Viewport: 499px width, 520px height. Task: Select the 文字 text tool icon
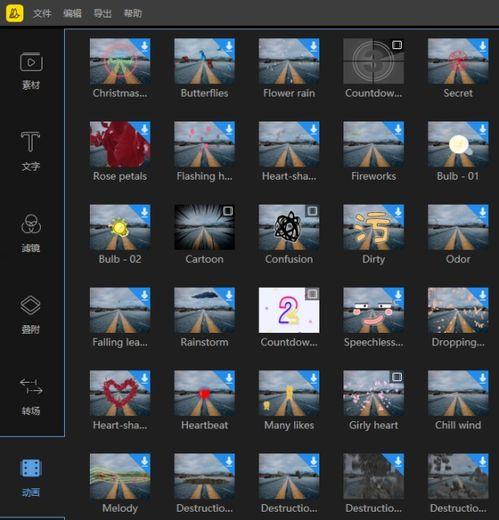coord(30,142)
